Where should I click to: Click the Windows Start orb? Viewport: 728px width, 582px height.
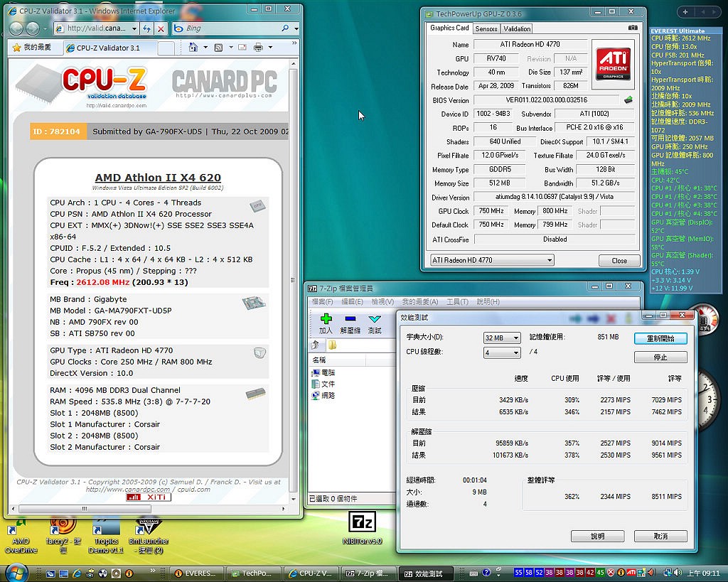tap(17, 572)
